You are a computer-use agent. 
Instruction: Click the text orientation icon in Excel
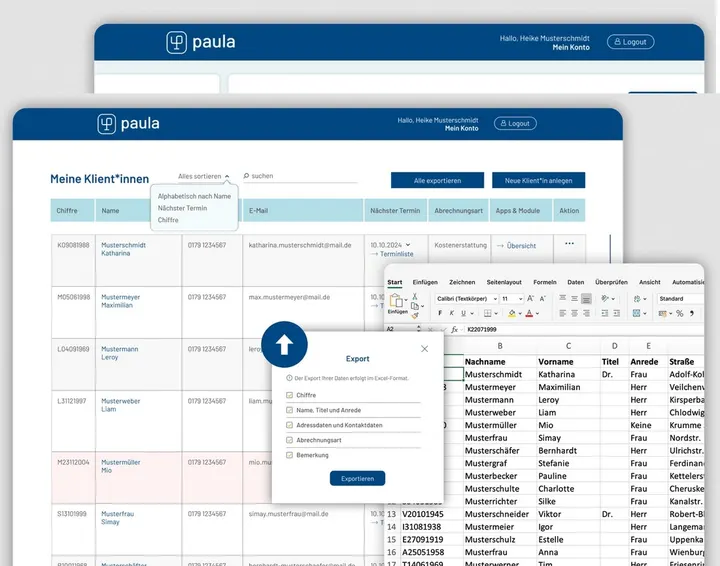point(605,298)
